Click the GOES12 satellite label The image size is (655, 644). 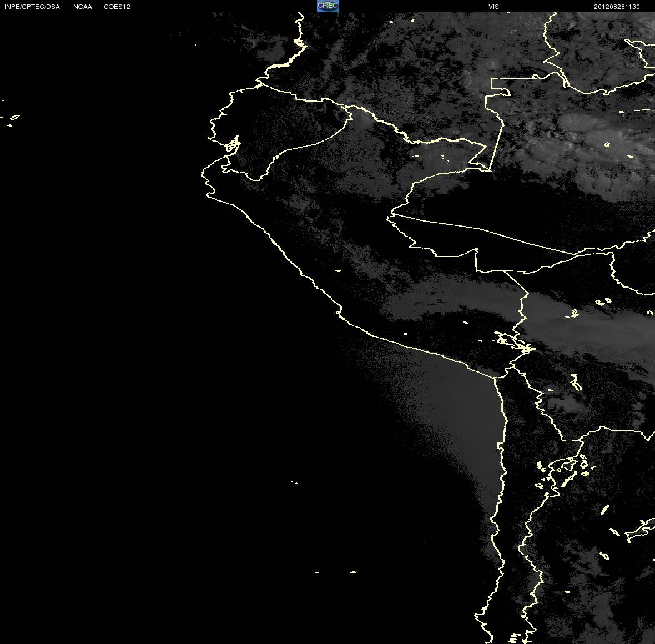117,7
